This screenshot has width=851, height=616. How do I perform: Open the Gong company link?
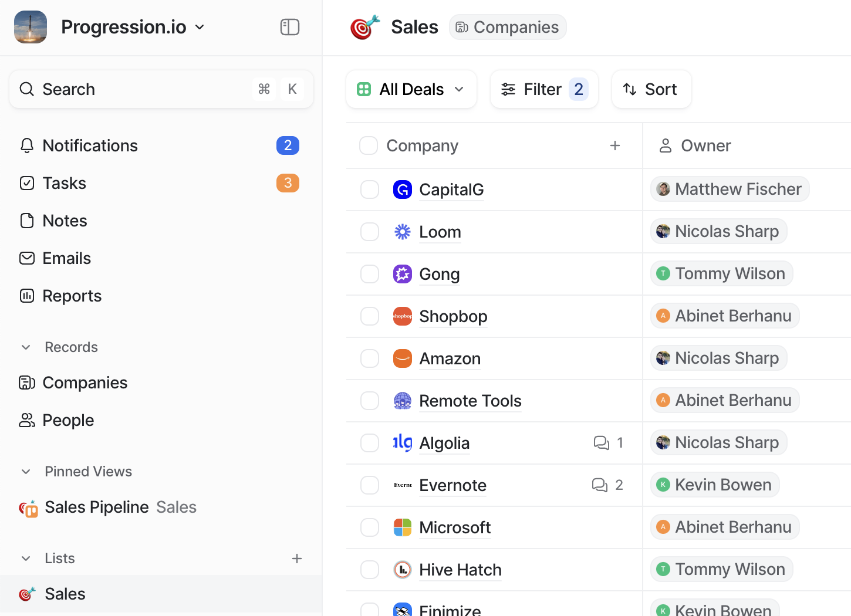(x=440, y=274)
